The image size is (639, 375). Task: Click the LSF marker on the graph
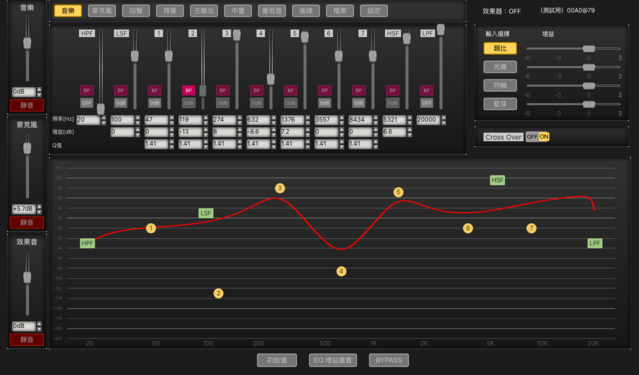206,213
